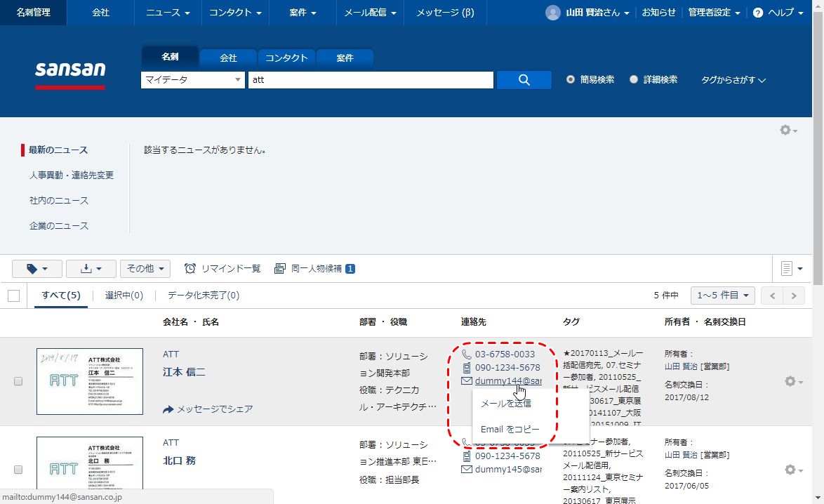Click the 同一人物候補 cards icon

[x=280, y=269]
